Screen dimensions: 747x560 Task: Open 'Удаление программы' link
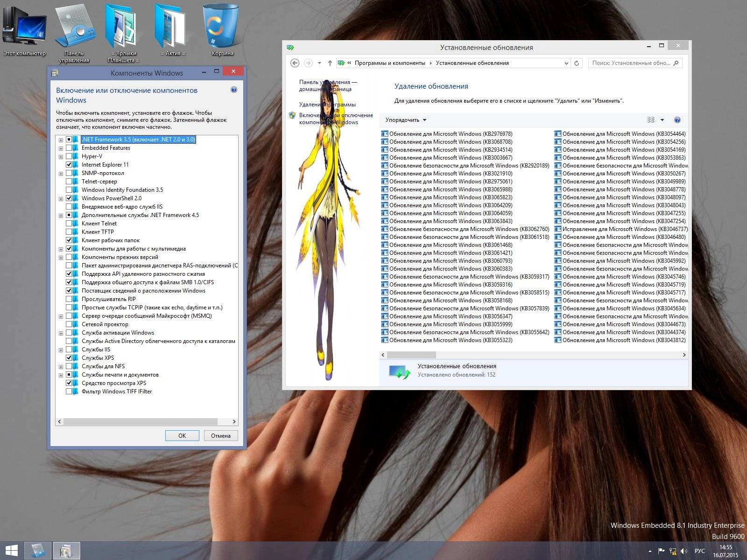pyautogui.click(x=327, y=105)
